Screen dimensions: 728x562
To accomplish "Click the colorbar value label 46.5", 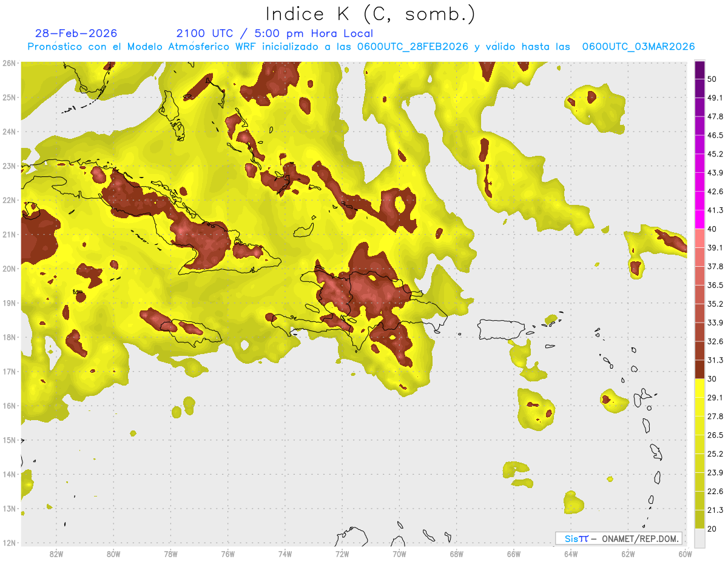I will coord(715,135).
